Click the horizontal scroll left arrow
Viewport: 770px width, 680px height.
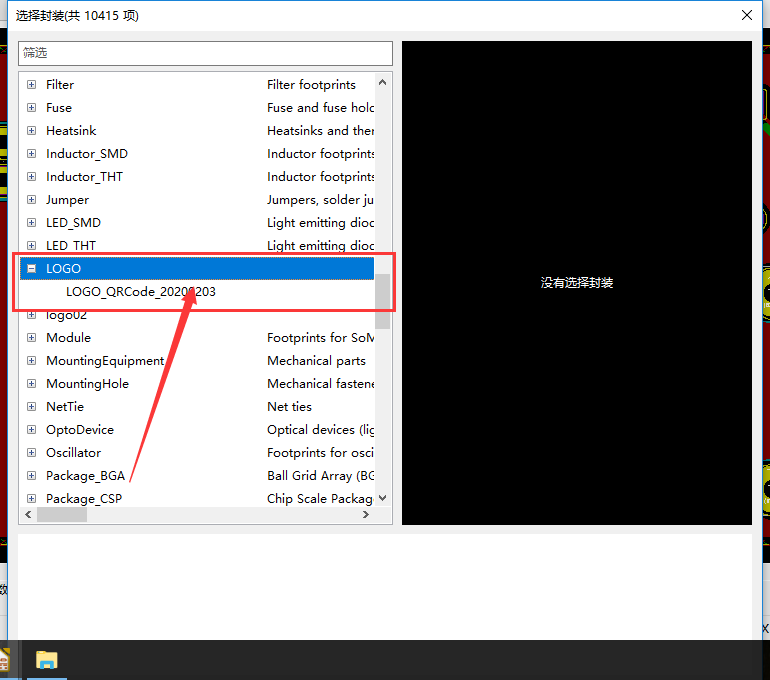[28, 515]
